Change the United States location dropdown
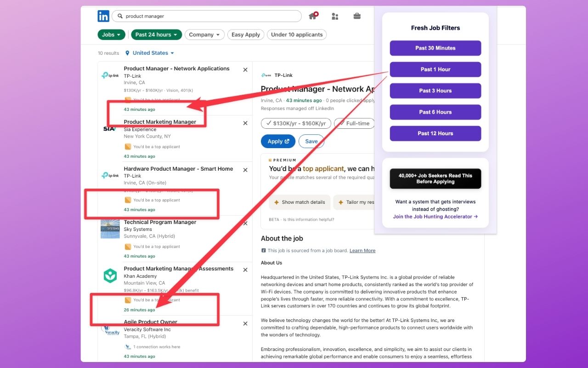 [153, 53]
